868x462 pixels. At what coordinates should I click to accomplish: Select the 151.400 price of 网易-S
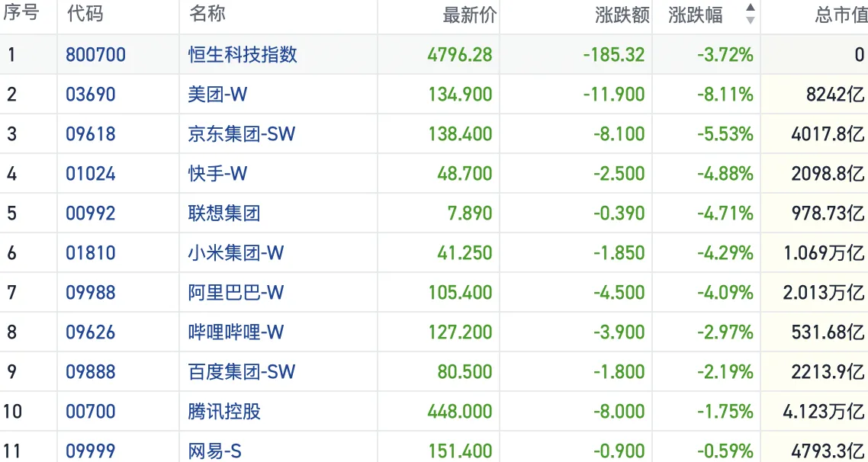[x=460, y=451]
